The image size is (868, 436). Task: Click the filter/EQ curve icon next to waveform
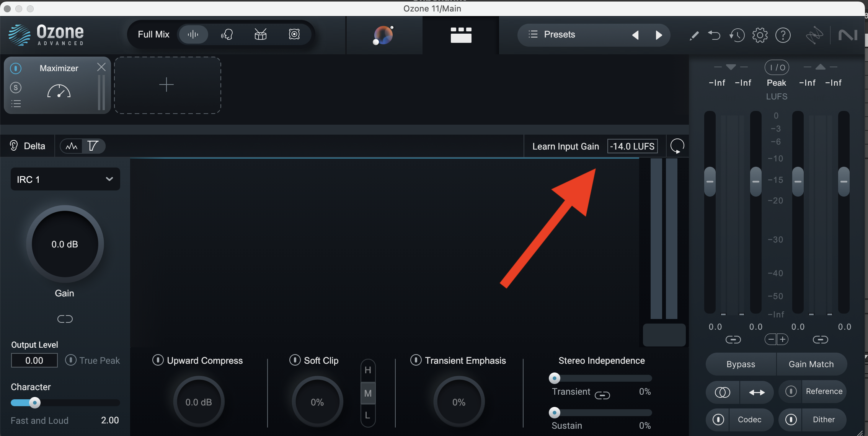pyautogui.click(x=92, y=146)
